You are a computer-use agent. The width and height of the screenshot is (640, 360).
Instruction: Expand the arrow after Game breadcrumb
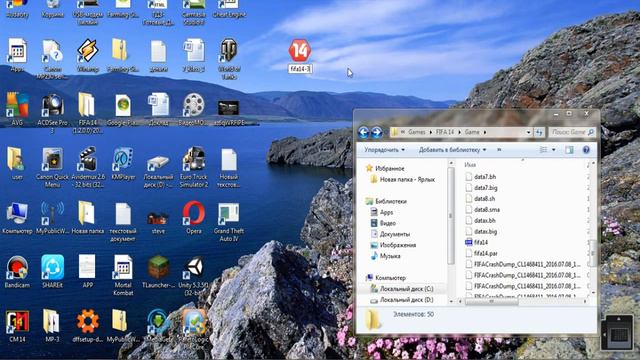pos(485,132)
